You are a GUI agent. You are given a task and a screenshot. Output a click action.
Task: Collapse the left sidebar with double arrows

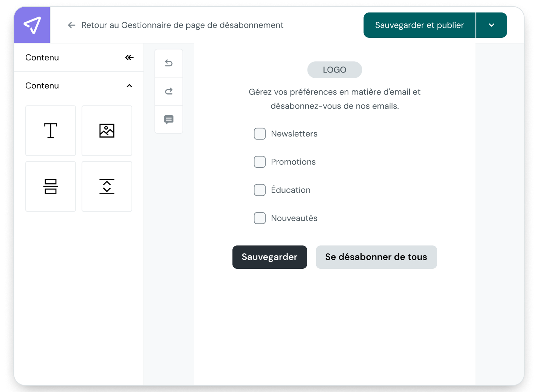(x=129, y=57)
